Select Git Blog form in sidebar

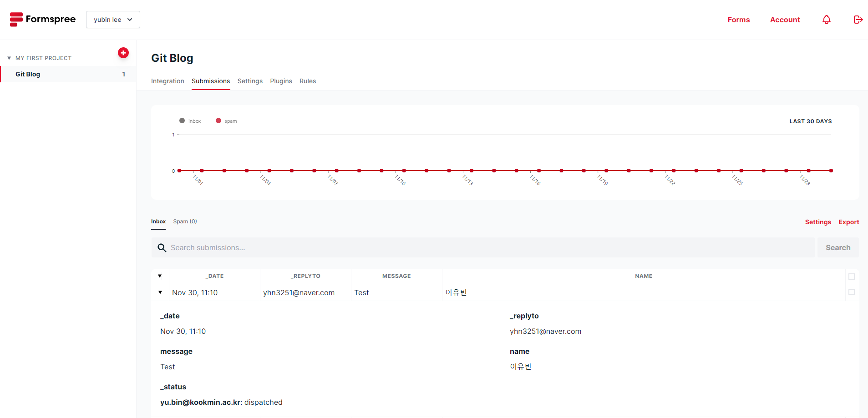68,74
